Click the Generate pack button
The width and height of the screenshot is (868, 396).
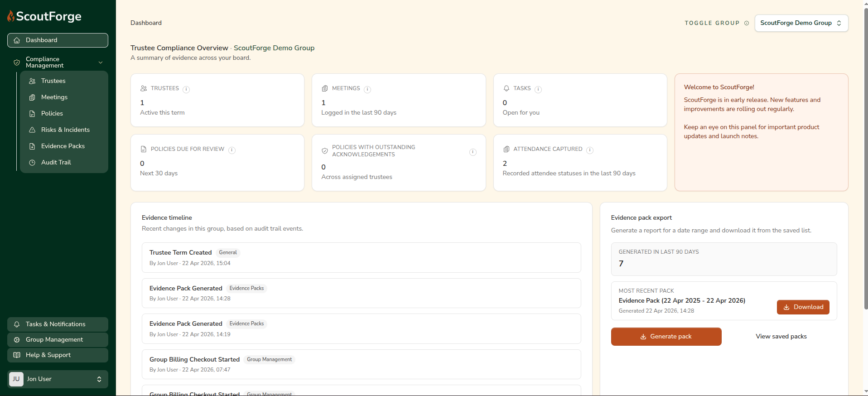click(x=666, y=337)
